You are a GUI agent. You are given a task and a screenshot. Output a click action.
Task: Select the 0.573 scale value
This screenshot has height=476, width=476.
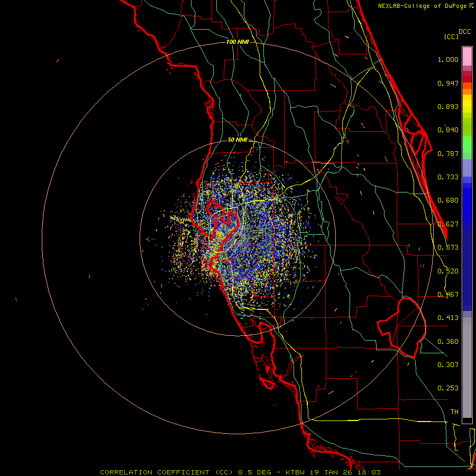[448, 248]
